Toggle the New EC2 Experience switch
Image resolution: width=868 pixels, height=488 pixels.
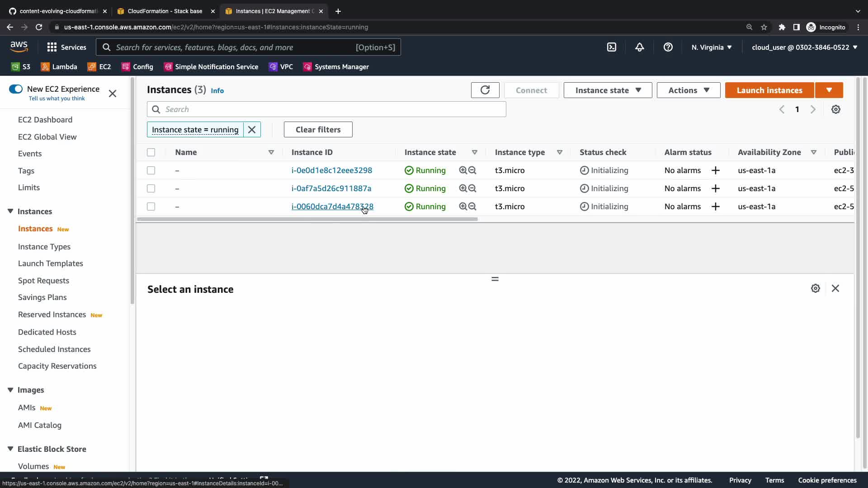pos(16,89)
